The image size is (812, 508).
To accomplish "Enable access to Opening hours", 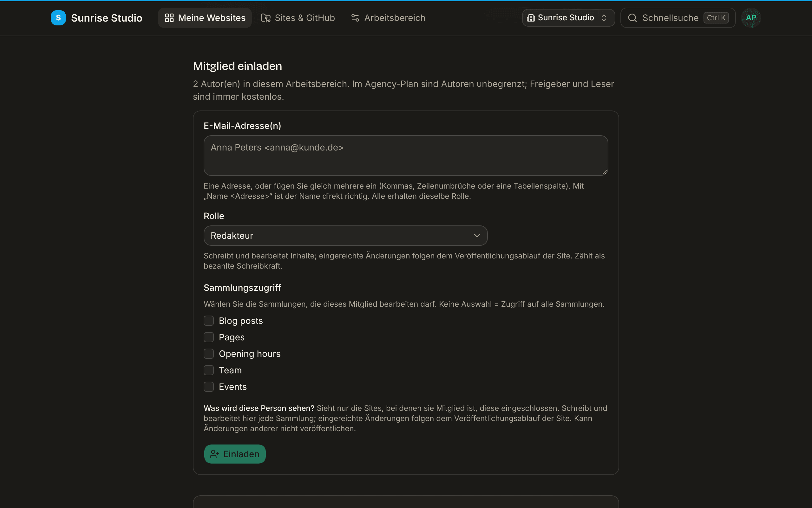I will [x=209, y=354].
